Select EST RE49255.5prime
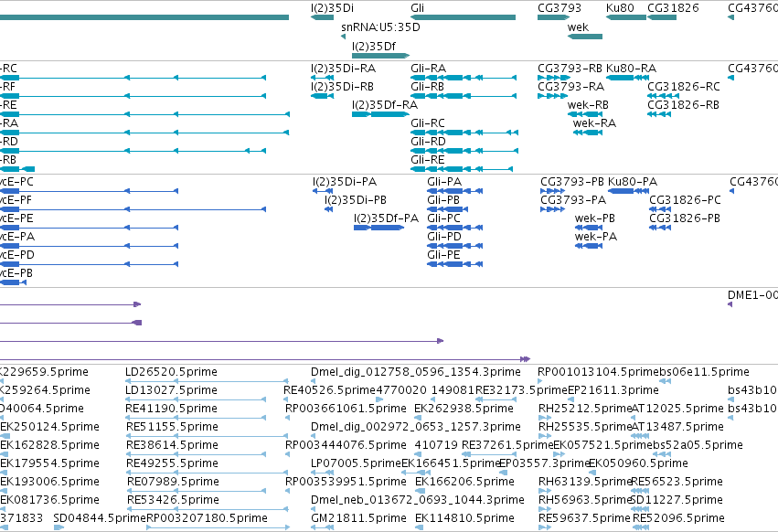This screenshot has height=532, width=778. pyautogui.click(x=172, y=463)
